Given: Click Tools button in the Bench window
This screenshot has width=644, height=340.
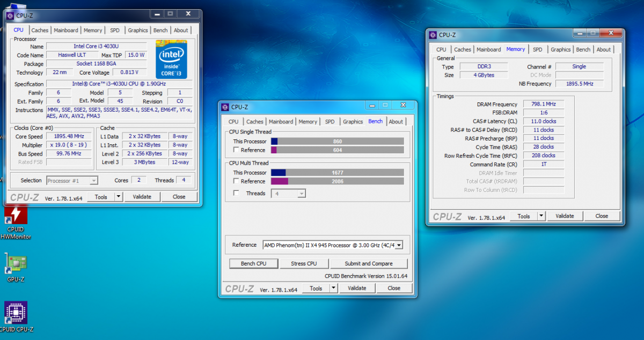Looking at the screenshot, I should pos(316,288).
